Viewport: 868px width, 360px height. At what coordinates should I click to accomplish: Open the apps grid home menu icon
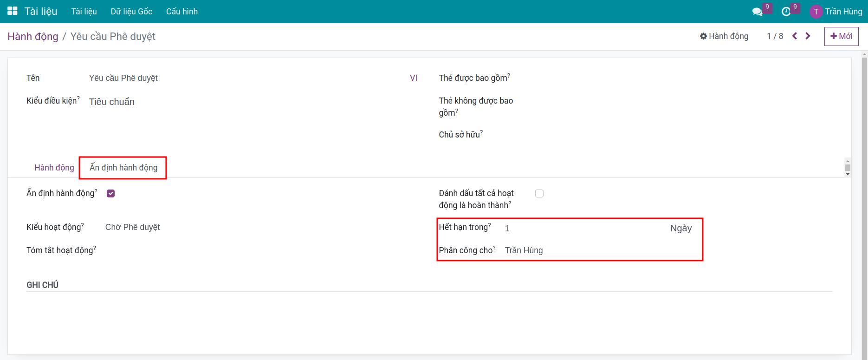point(13,11)
